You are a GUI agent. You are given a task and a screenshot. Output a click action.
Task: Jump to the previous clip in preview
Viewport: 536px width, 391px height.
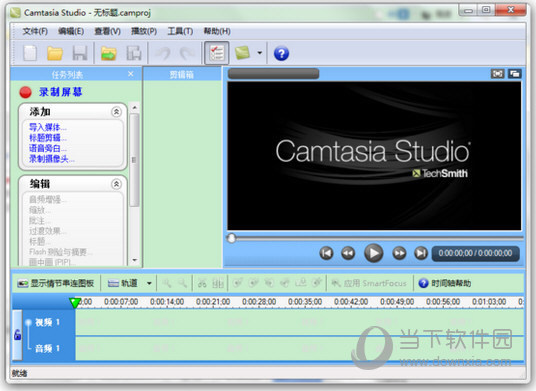326,253
